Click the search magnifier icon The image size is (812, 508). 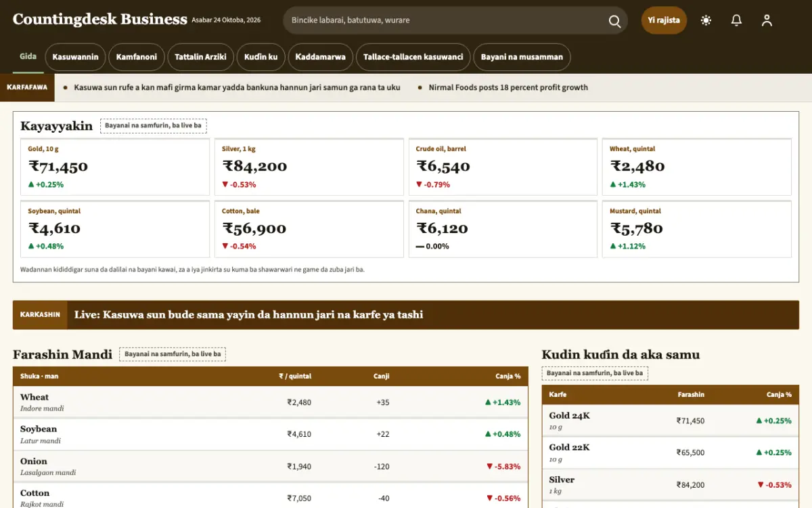pos(614,21)
